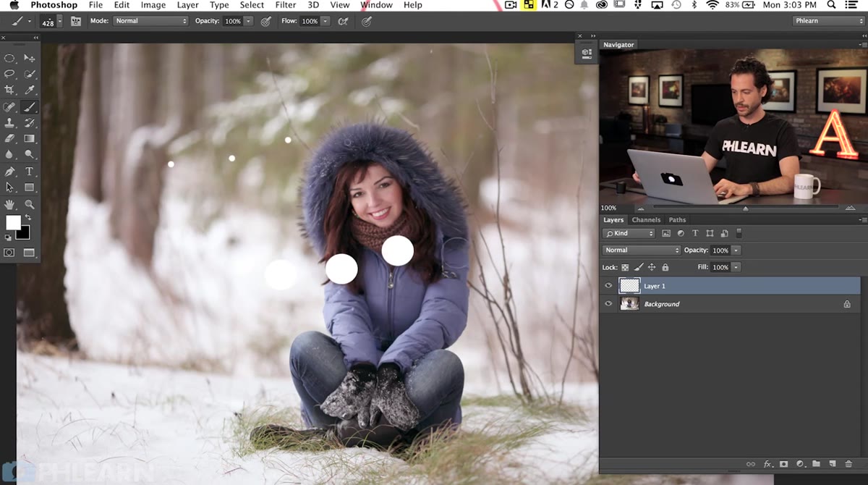
Task: Open the Select menu
Action: click(252, 5)
